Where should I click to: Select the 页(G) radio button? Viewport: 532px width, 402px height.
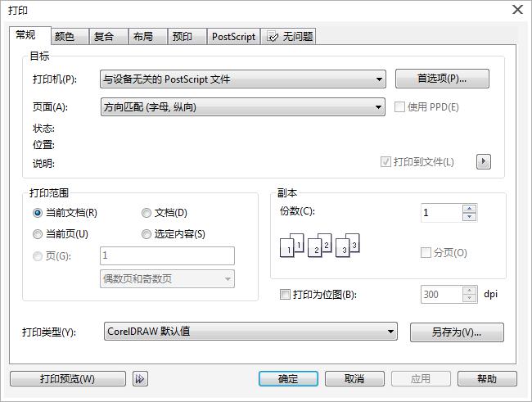[38, 256]
